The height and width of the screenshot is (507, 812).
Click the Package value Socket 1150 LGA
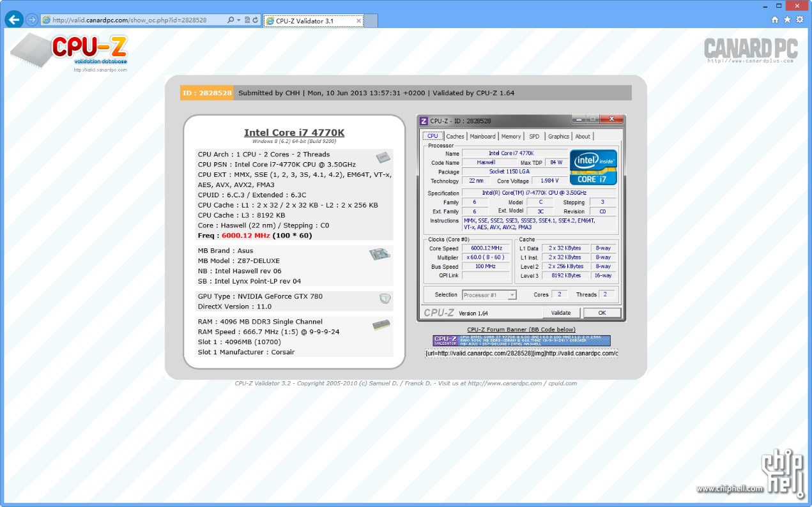(514, 172)
